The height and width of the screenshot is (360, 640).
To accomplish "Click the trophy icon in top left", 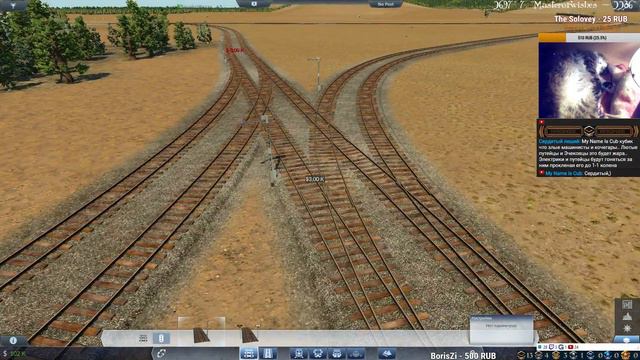I will [x=13, y=5].
